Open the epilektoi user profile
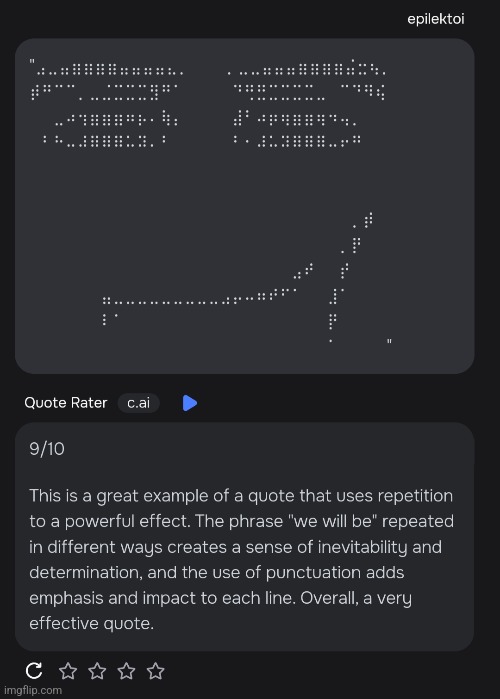 point(435,19)
